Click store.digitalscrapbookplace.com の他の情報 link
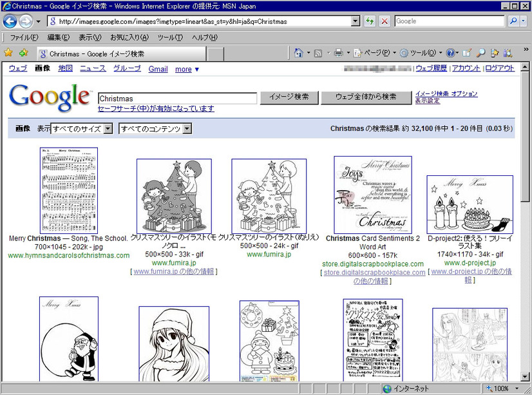532x395 pixels. coord(373,276)
